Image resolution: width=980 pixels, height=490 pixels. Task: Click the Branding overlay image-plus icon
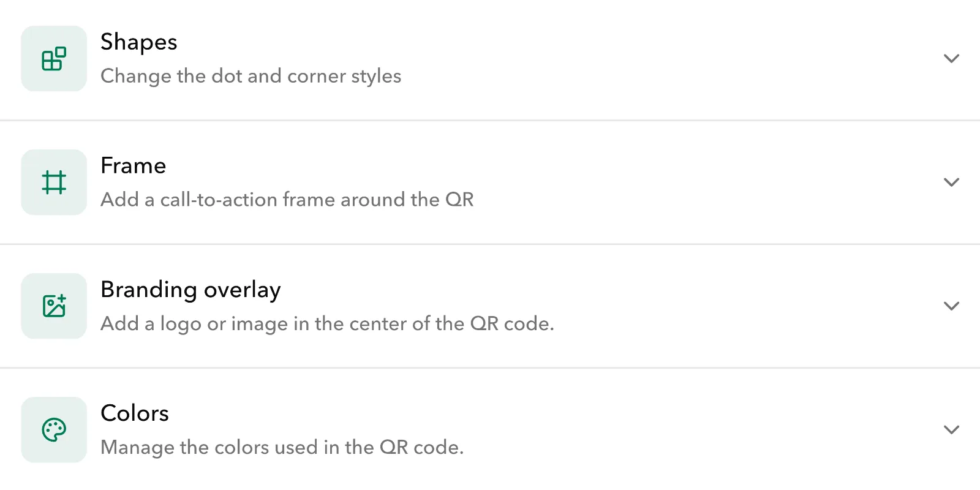click(x=54, y=306)
